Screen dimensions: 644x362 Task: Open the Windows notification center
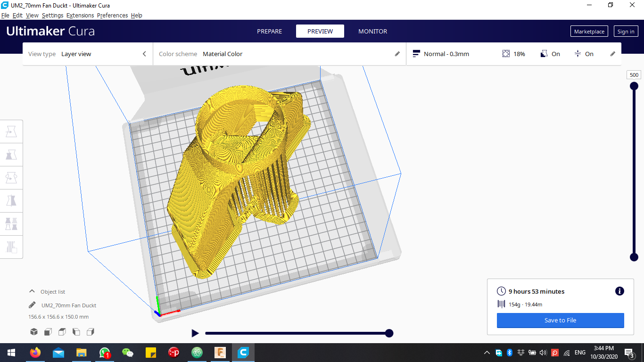629,353
